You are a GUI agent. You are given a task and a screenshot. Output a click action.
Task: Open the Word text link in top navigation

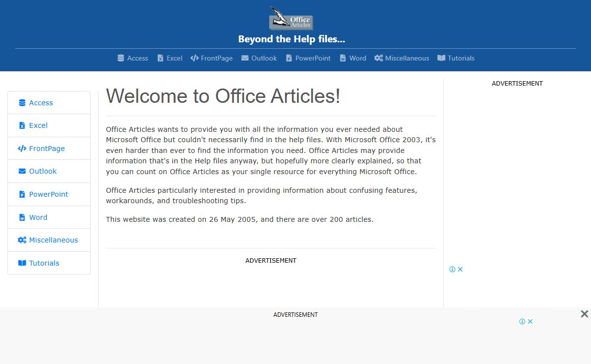pyautogui.click(x=358, y=58)
